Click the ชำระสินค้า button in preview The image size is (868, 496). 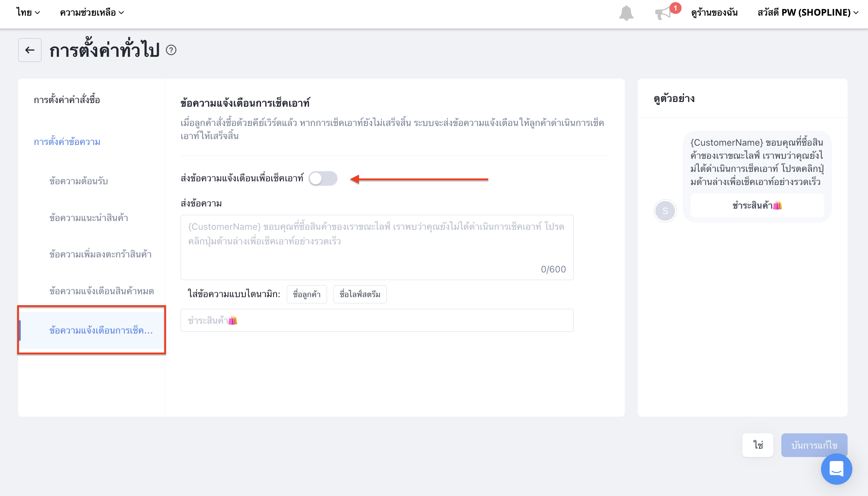757,205
